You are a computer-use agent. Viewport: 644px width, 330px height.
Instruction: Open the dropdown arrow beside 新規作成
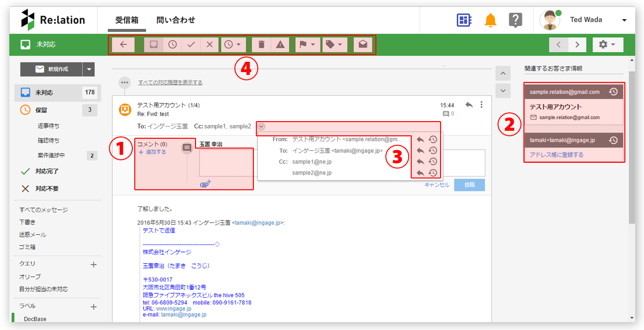[x=89, y=69]
